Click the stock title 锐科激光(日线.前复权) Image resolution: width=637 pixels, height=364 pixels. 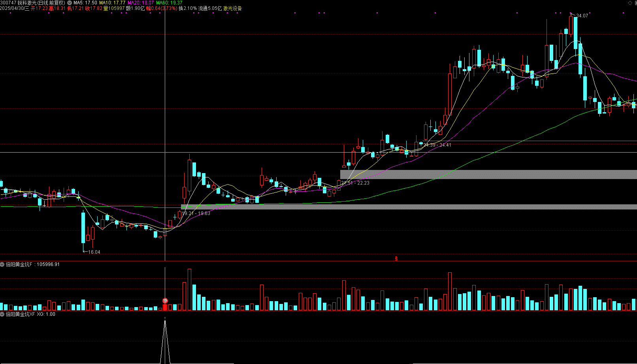(41, 3)
